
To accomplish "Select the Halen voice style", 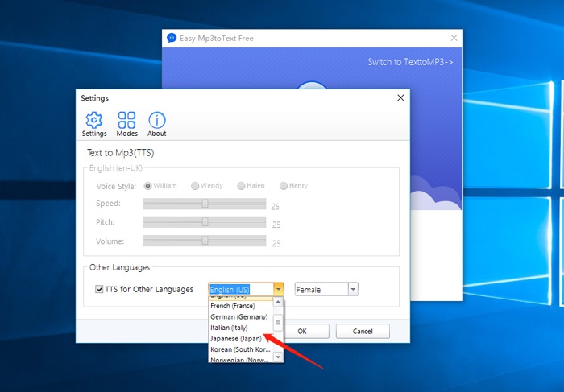I will point(241,186).
